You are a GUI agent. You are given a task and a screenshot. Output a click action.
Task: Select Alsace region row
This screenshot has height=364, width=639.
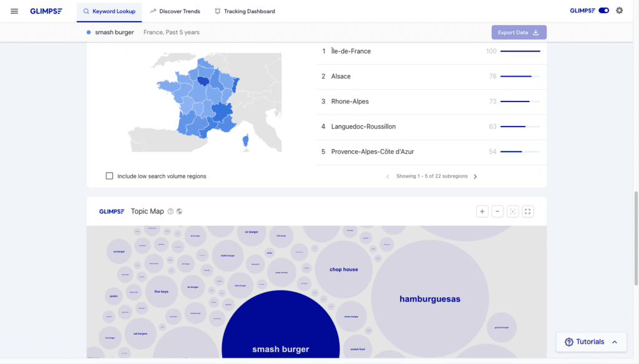[431, 77]
